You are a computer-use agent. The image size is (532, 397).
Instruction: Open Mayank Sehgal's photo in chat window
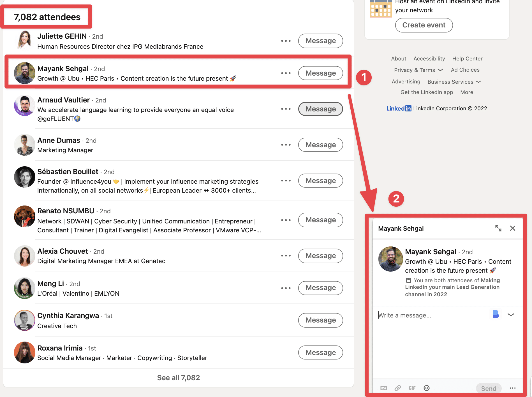(x=391, y=259)
